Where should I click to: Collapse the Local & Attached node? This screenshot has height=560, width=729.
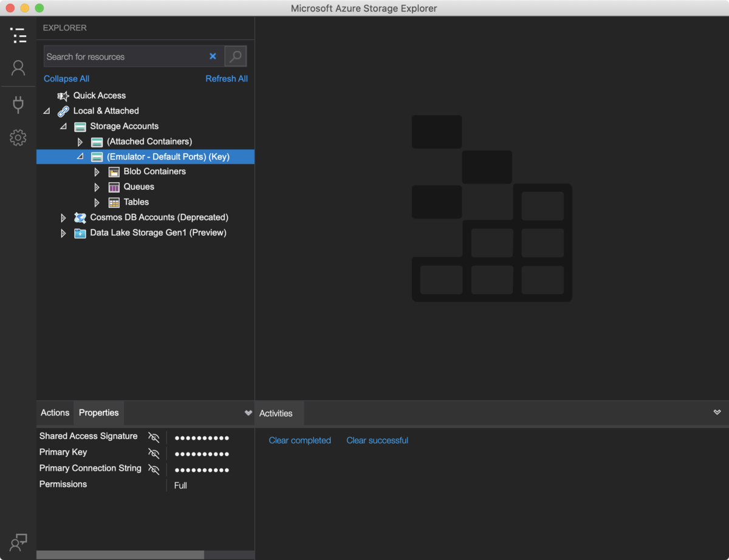(x=47, y=111)
